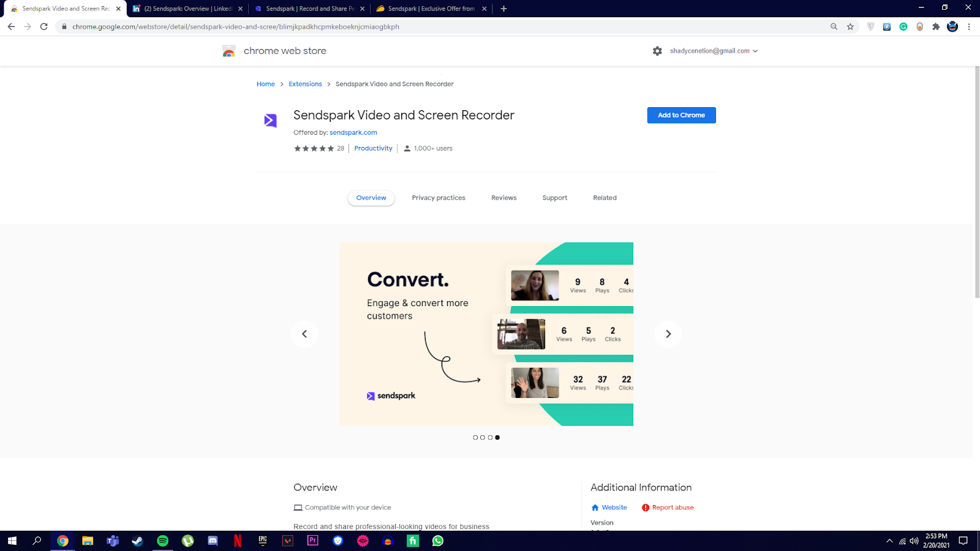Click the Convert promotional screenshot image

(x=486, y=334)
